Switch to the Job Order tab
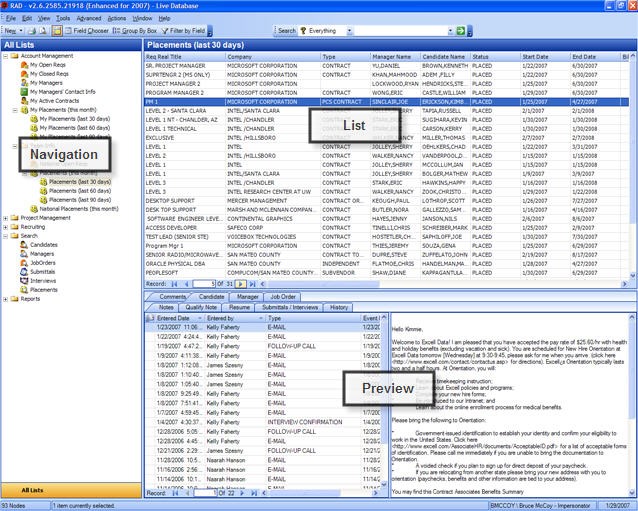638x511 pixels. pos(282,297)
